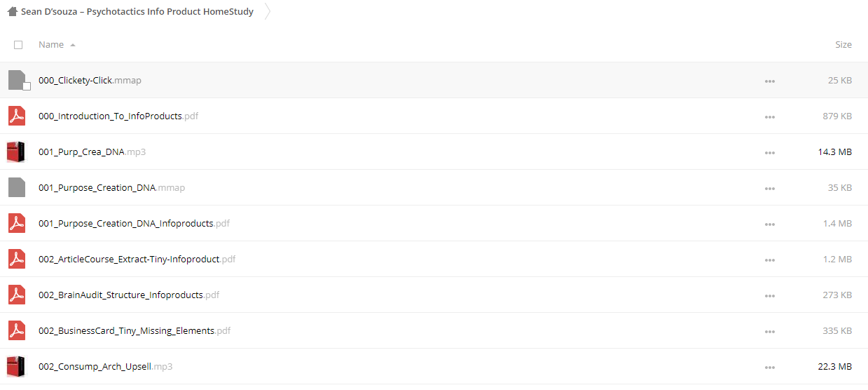868x390 pixels.
Task: Click PDF icon of 002_BrainAudit_Structure_Infoproducts
Action: pos(17,295)
